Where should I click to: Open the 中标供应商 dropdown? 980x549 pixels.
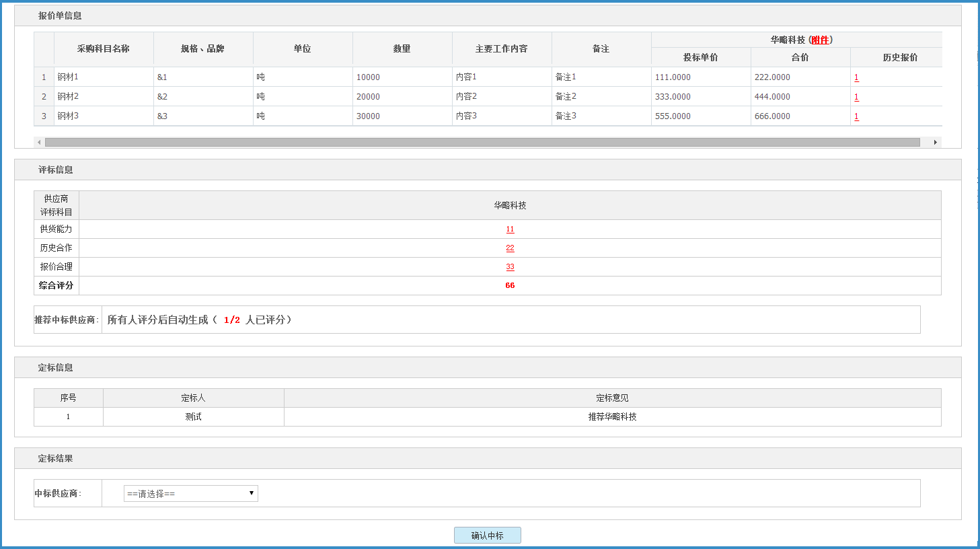190,493
